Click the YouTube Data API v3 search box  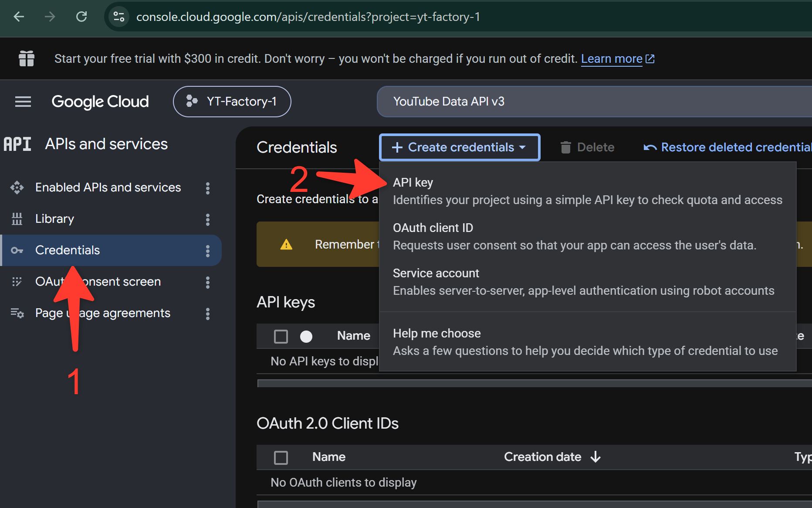(594, 102)
